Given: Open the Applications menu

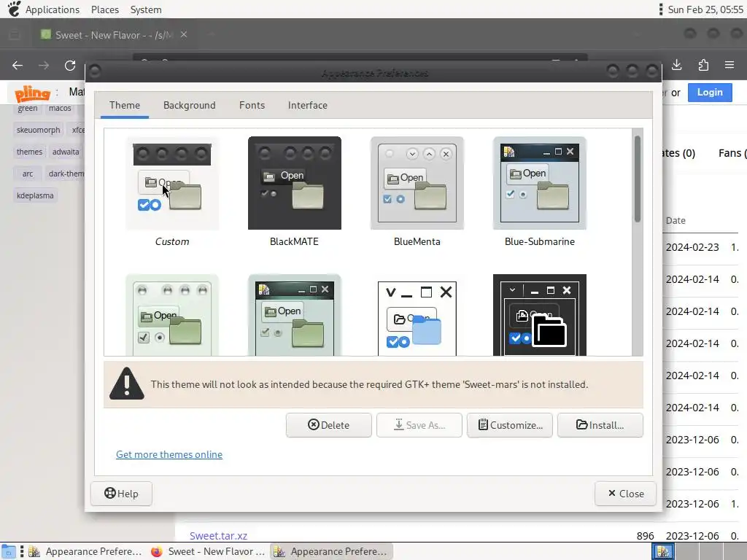Looking at the screenshot, I should 53,9.
